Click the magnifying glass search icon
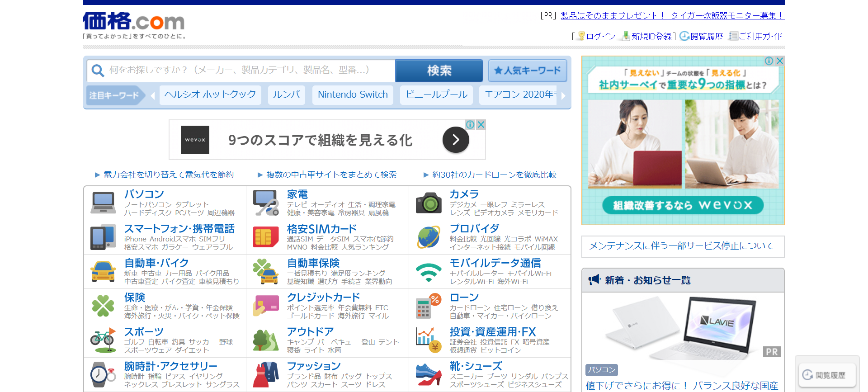The image size is (868, 392). [98, 71]
